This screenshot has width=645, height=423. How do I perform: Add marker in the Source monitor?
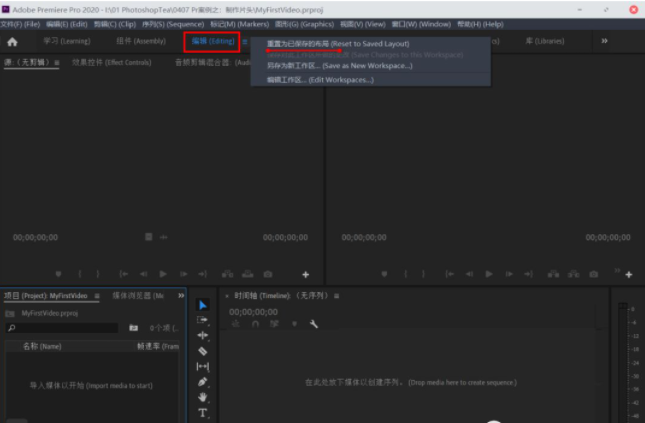(58, 274)
